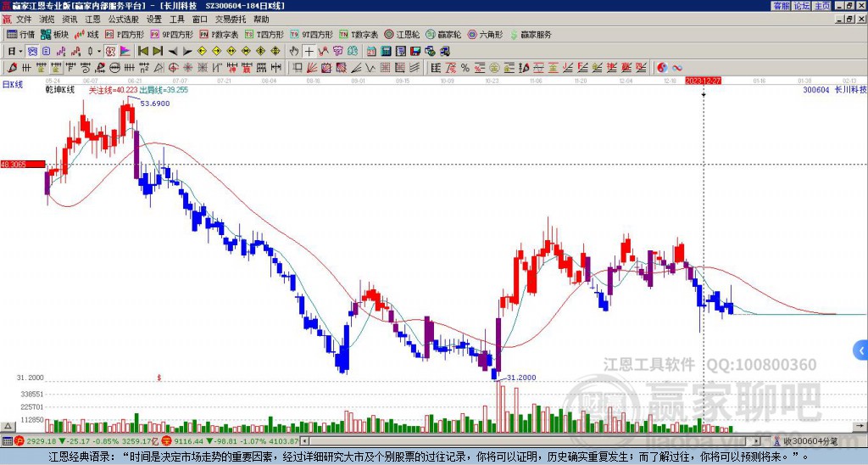868x465 pixels.
Task: Open the 帮助 menu
Action: pos(261,20)
